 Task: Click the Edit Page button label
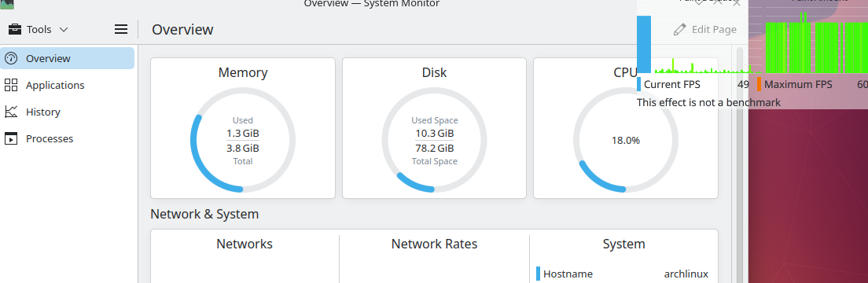coord(714,29)
